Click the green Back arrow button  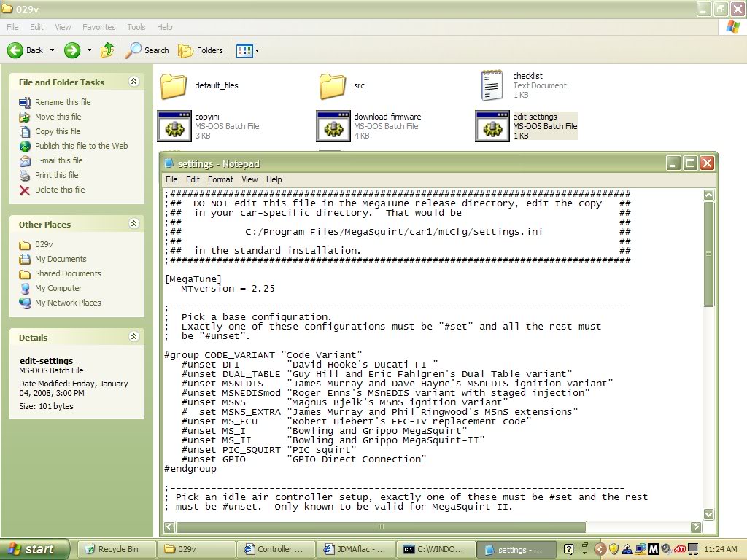pyautogui.click(x=16, y=50)
